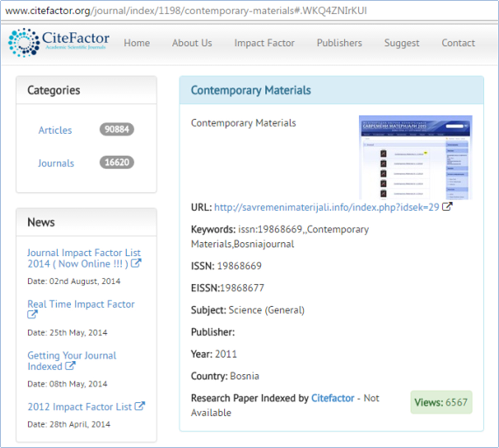499x448 pixels.
Task: Open Journal Impact Factor List 2014 news link
Action: (x=83, y=258)
